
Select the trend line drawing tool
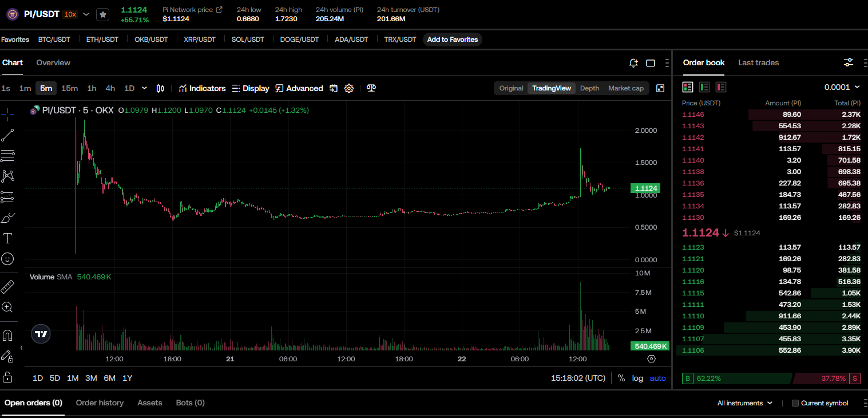click(7, 135)
